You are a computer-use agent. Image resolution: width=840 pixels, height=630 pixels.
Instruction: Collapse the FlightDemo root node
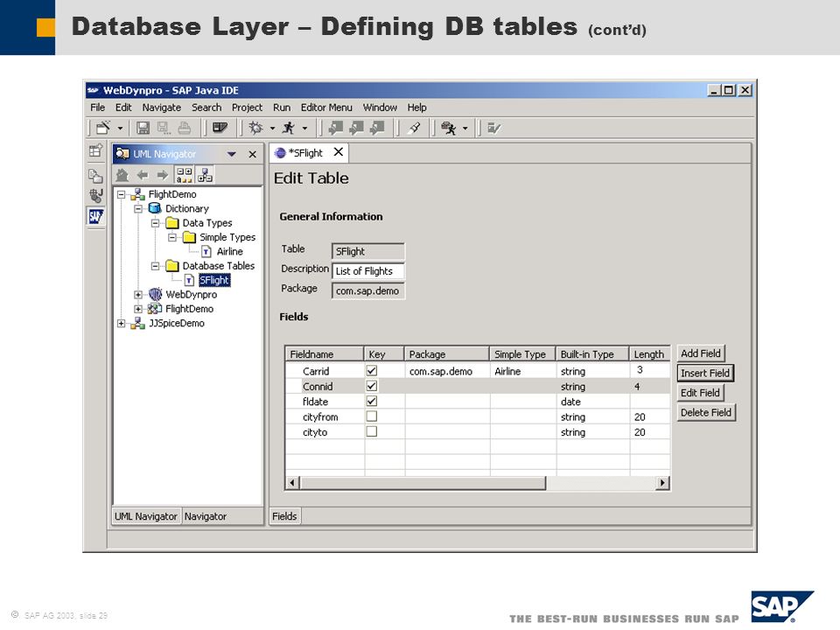[x=121, y=194]
